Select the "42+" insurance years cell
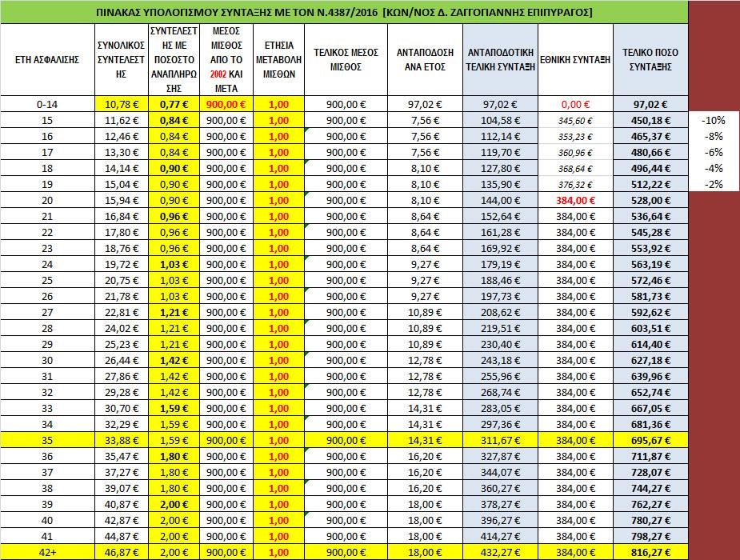This screenshot has width=740, height=560. pos(46,552)
